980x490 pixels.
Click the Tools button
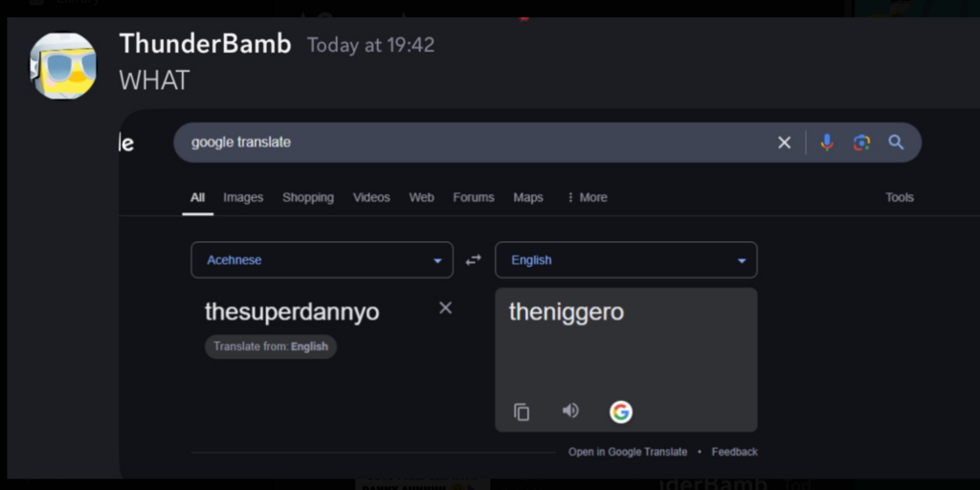[x=899, y=197]
